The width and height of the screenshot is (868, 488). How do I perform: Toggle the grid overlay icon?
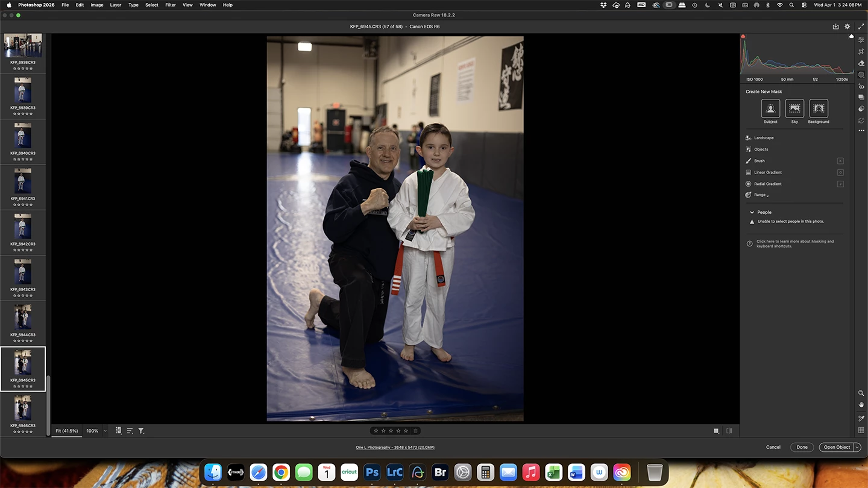861,430
